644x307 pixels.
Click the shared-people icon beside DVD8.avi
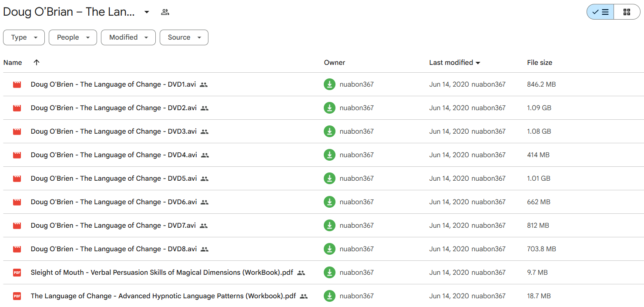[205, 250]
